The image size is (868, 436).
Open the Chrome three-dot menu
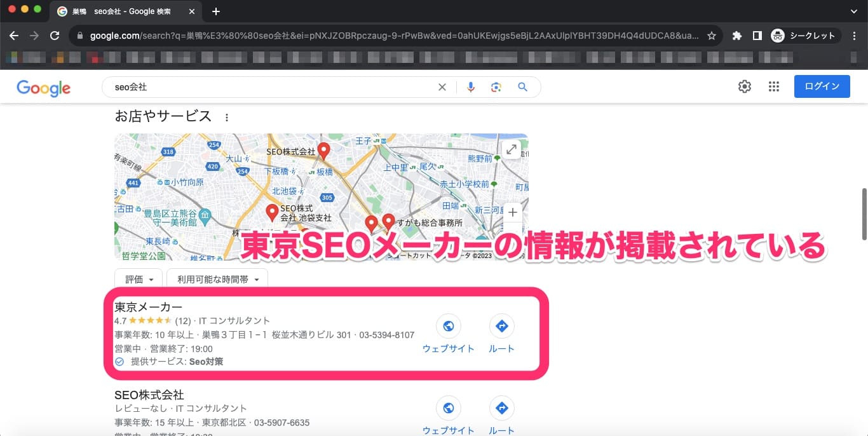coord(855,36)
